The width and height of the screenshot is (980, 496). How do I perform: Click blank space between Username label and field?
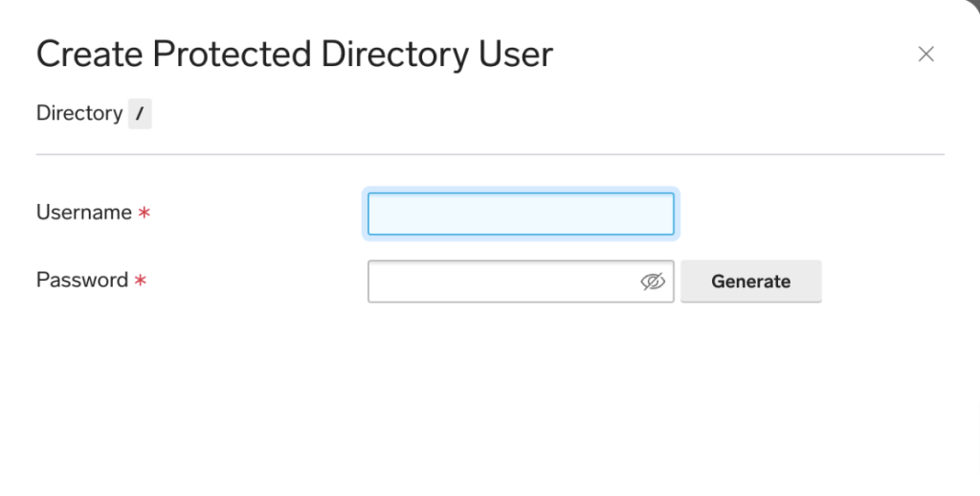tap(258, 214)
